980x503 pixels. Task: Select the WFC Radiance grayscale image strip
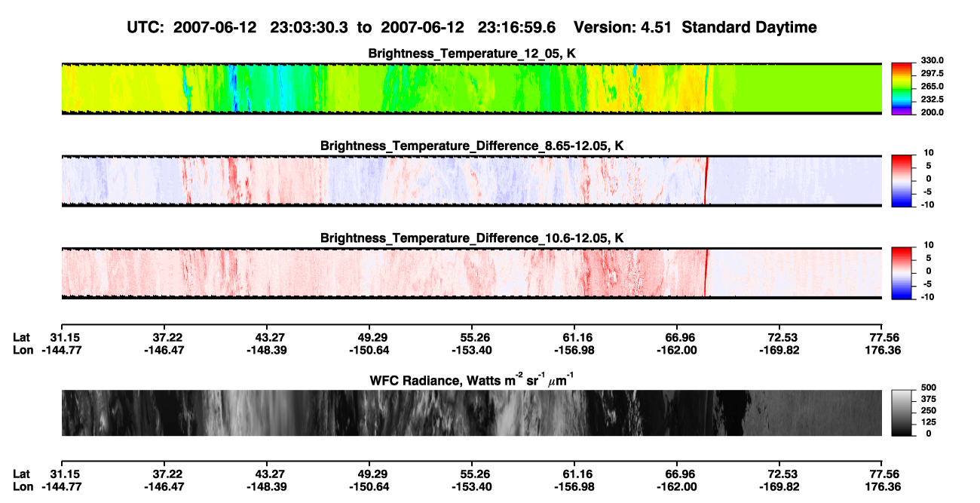pos(472,413)
